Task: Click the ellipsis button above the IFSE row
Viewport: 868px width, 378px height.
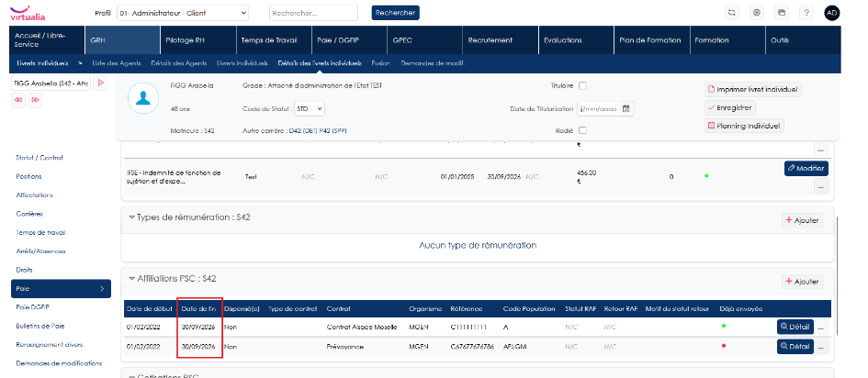Action: pos(820,150)
